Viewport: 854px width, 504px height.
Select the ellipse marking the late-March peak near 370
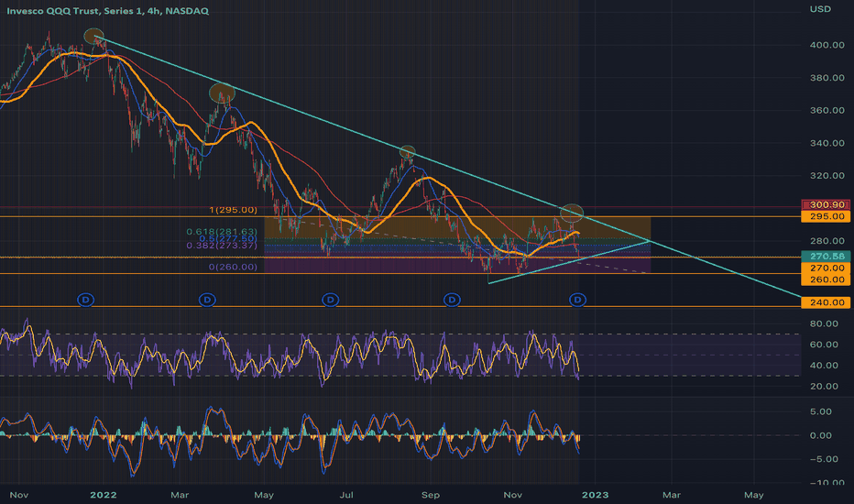point(223,93)
